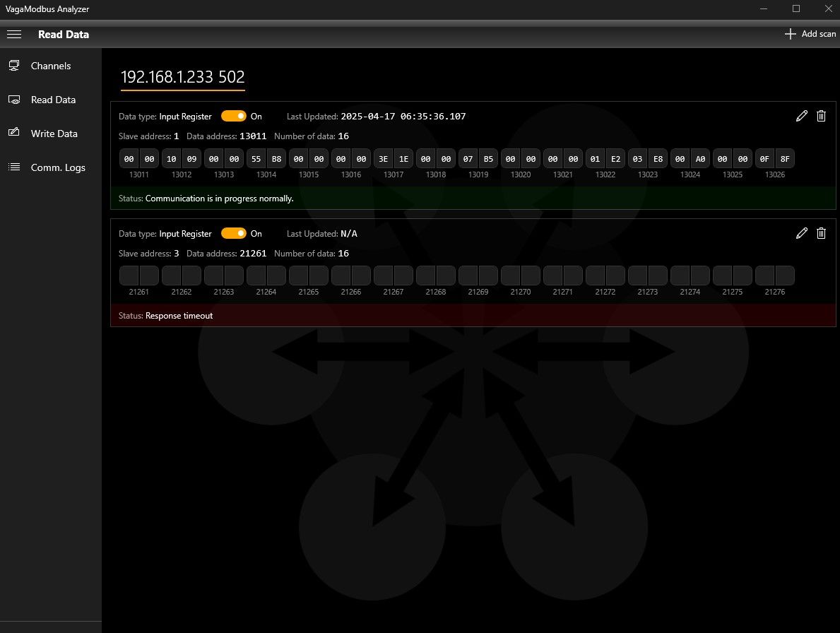Viewport: 840px width, 633px height.
Task: Click the register label 13015
Action: [309, 174]
